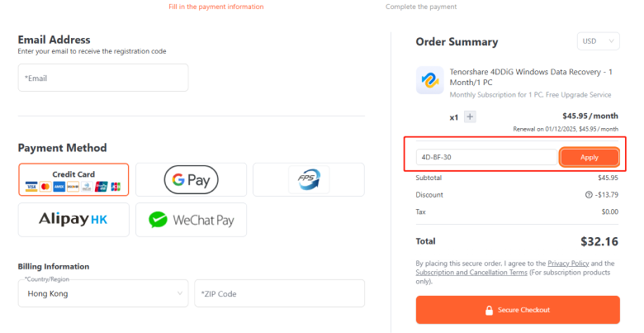Open Subscription and Cancellation Terms link

point(471,272)
